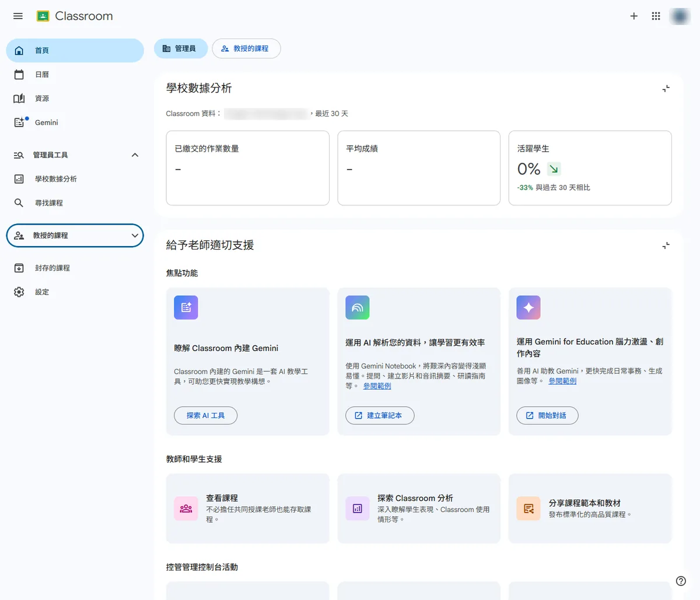This screenshot has width=700, height=600.
Task: Click the 活躍學生 downward trend icon
Action: pyautogui.click(x=554, y=169)
